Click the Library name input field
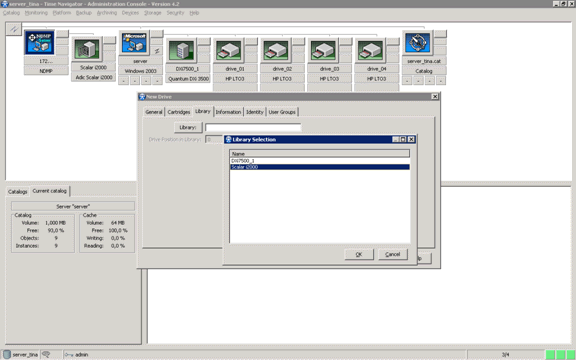 coord(253,127)
